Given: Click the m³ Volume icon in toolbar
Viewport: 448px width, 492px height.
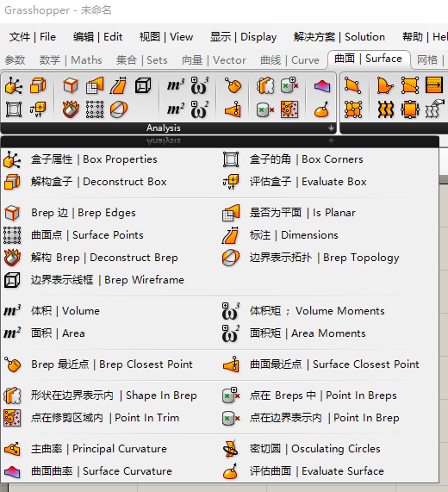Looking at the screenshot, I should (x=176, y=85).
